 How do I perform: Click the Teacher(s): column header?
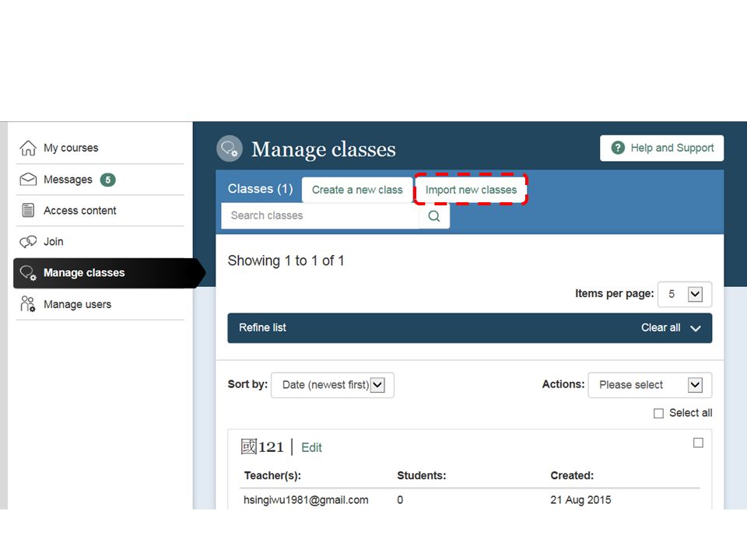pos(272,476)
